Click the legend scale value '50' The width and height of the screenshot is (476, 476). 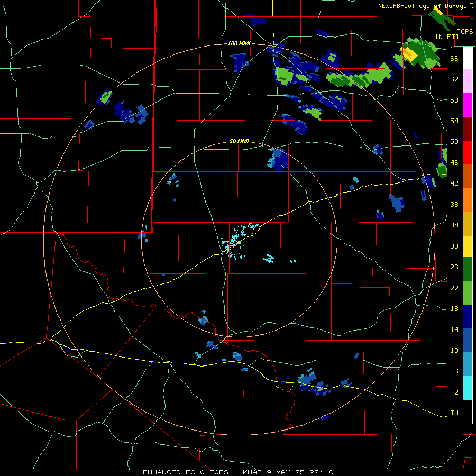pos(454,142)
